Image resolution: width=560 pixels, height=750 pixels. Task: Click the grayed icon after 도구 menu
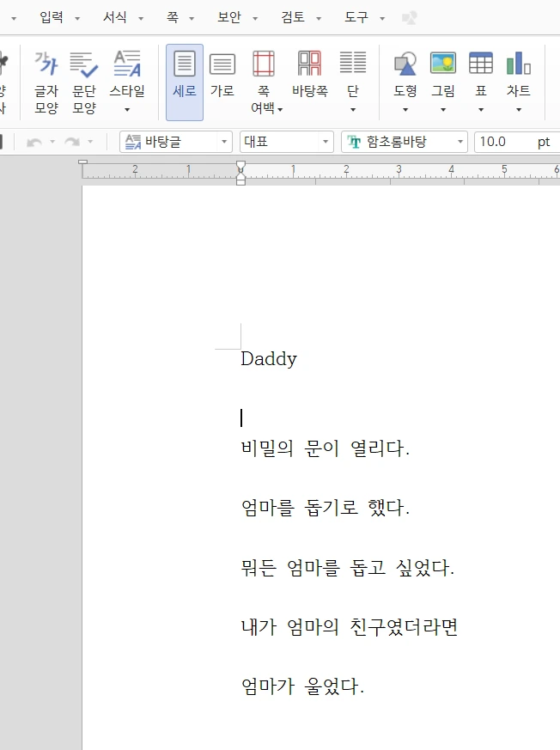(410, 18)
